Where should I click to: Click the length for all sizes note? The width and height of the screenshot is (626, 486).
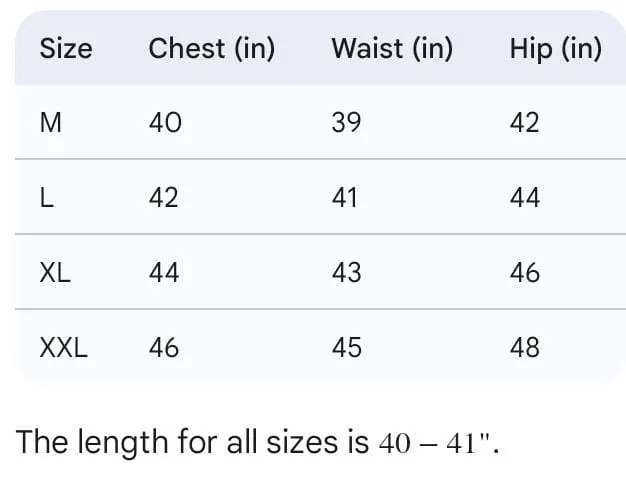coord(257,441)
